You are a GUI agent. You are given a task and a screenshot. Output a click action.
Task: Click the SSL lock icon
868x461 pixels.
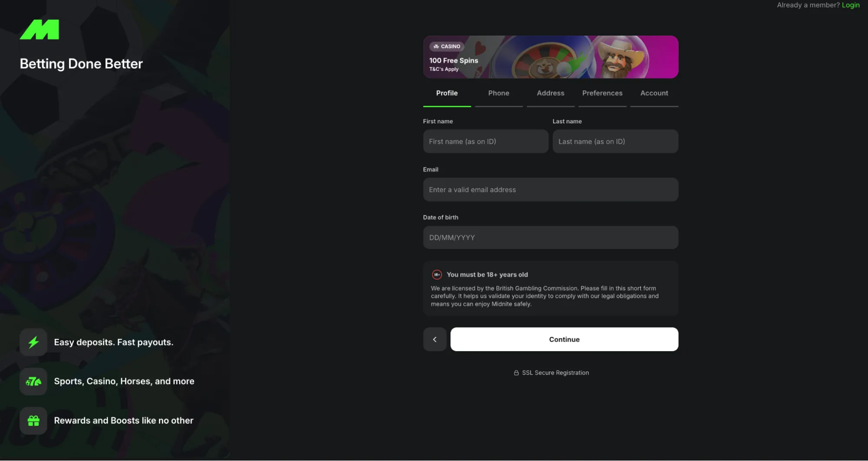point(516,372)
